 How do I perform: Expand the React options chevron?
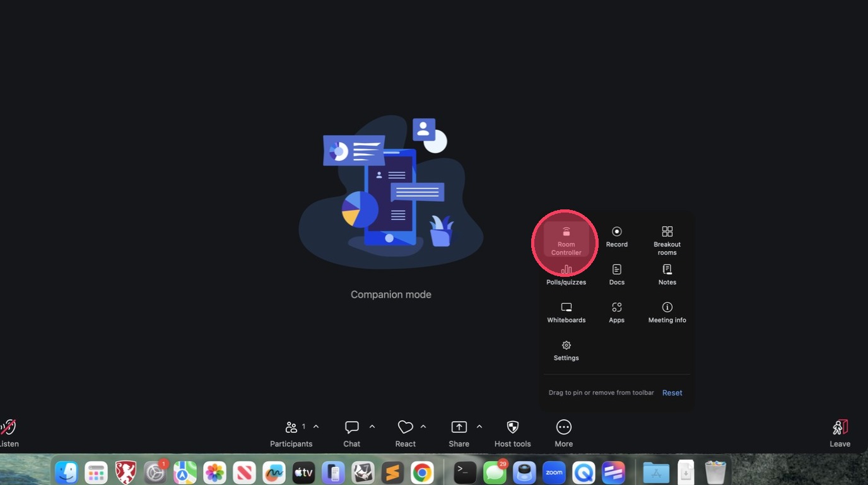(423, 427)
